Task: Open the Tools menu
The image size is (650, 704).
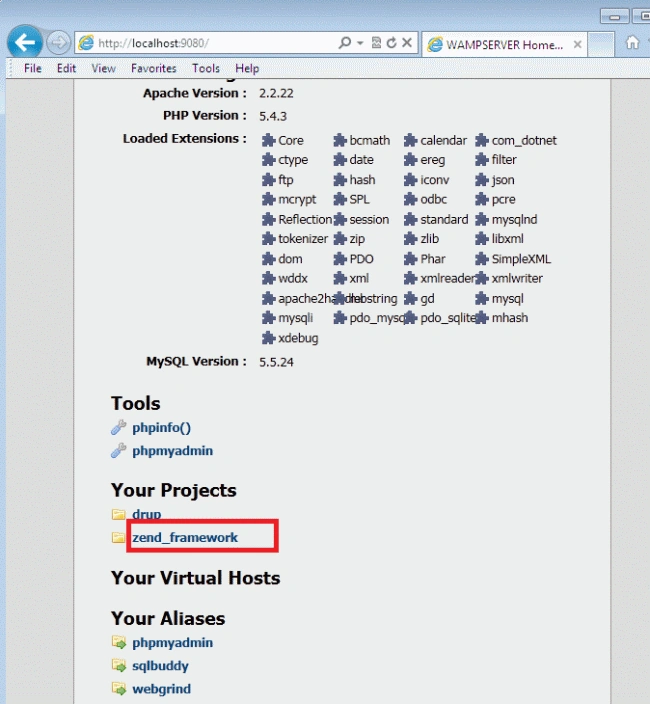Action: click(206, 68)
